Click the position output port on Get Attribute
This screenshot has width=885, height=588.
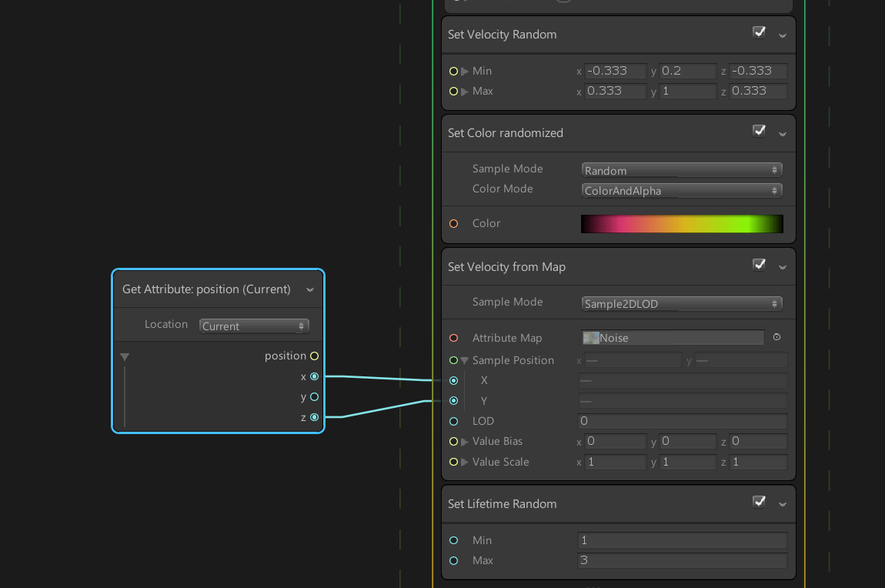pos(314,356)
